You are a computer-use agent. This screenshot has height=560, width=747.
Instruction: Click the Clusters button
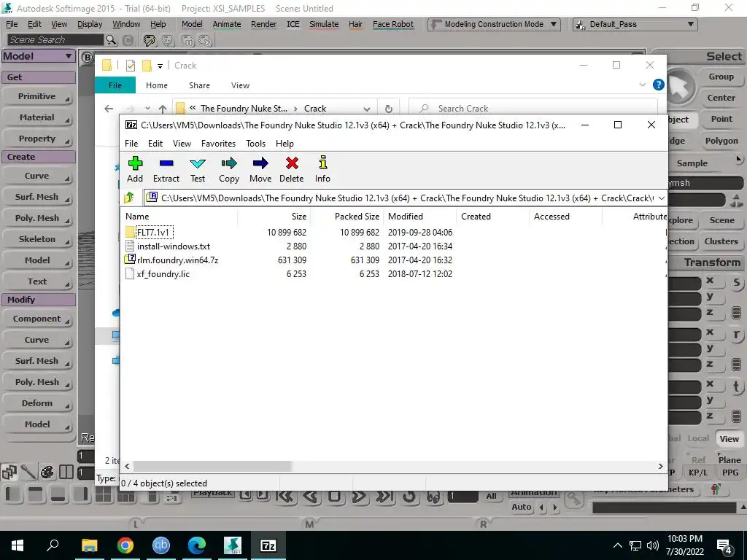tap(721, 241)
